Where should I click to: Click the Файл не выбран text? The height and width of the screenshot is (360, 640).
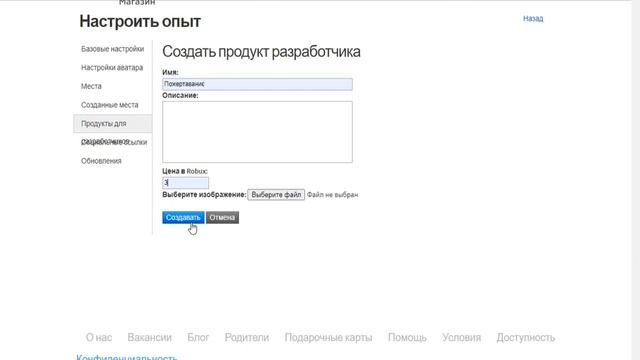tap(332, 195)
